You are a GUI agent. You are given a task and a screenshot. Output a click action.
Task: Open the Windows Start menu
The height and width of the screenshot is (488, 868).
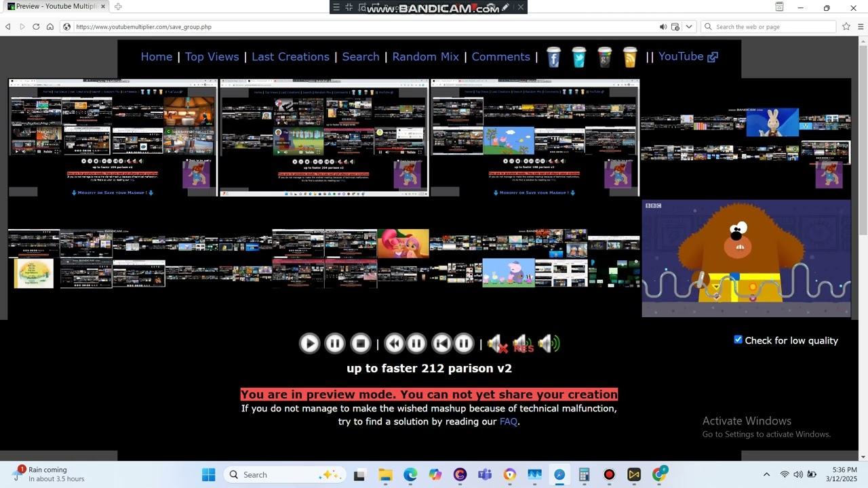point(208,474)
